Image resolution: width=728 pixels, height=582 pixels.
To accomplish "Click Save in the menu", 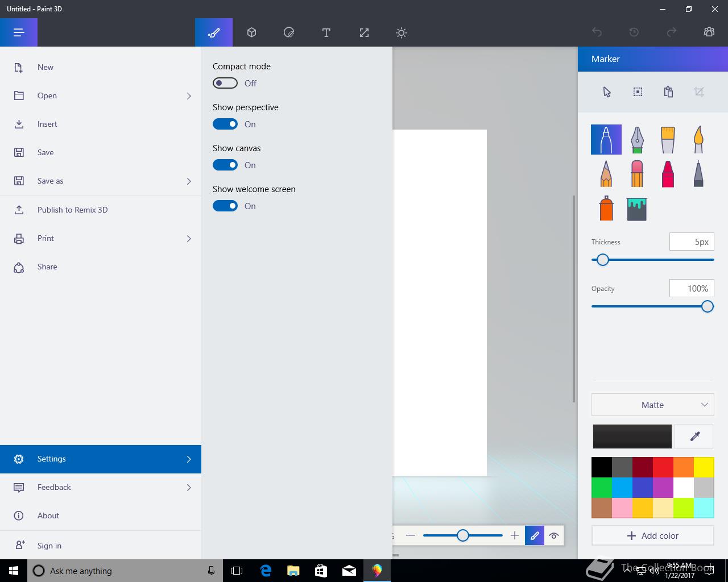I will [x=101, y=152].
